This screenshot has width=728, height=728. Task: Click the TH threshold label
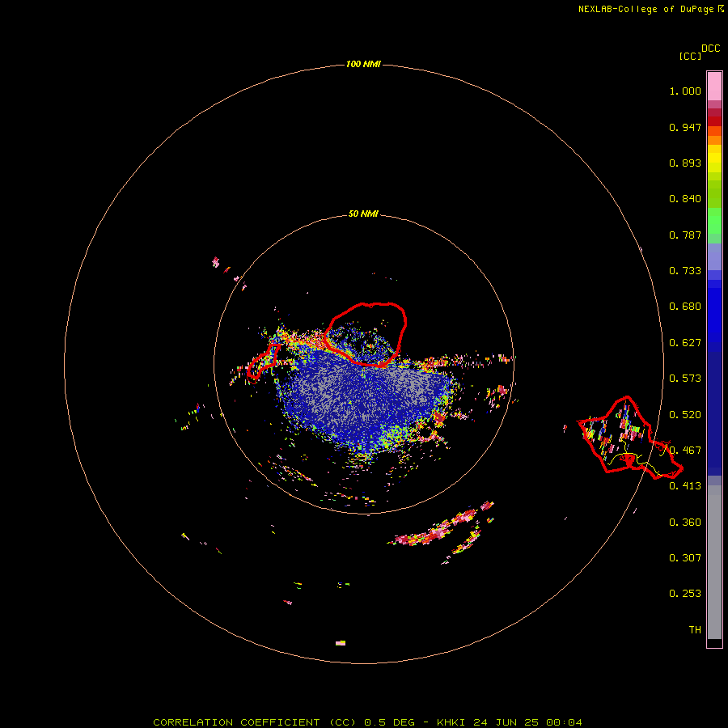[695, 630]
